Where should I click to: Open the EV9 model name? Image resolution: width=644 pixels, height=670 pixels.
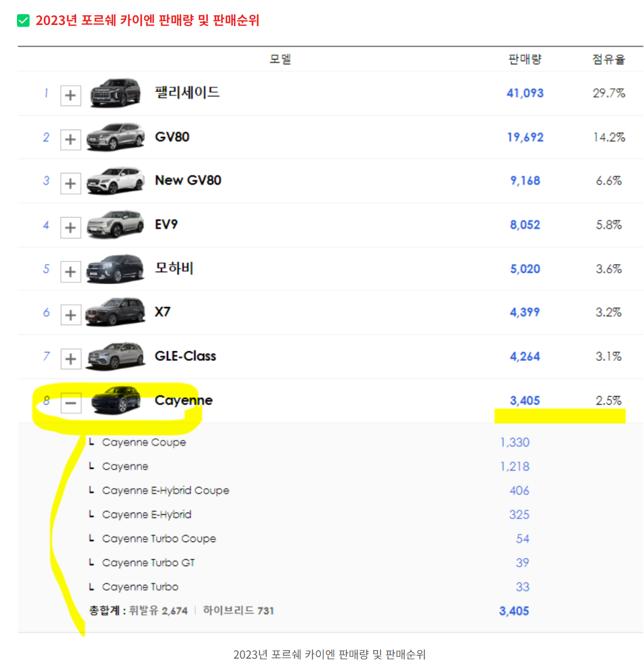coord(166,224)
